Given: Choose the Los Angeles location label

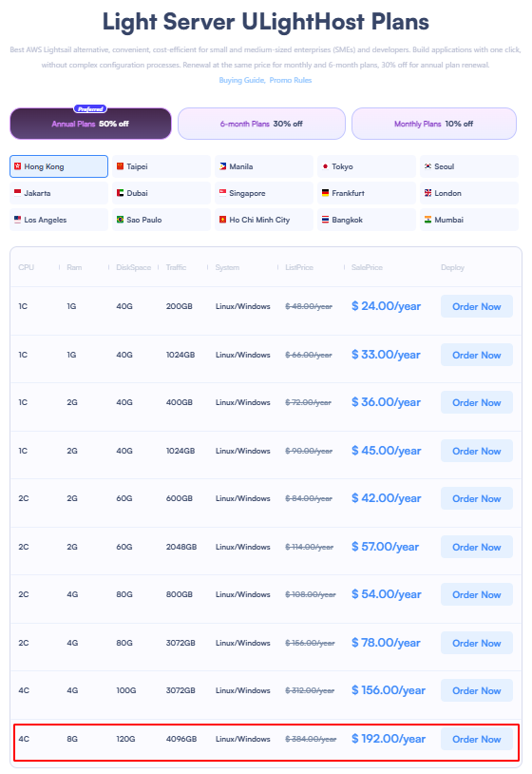Looking at the screenshot, I should [46, 221].
